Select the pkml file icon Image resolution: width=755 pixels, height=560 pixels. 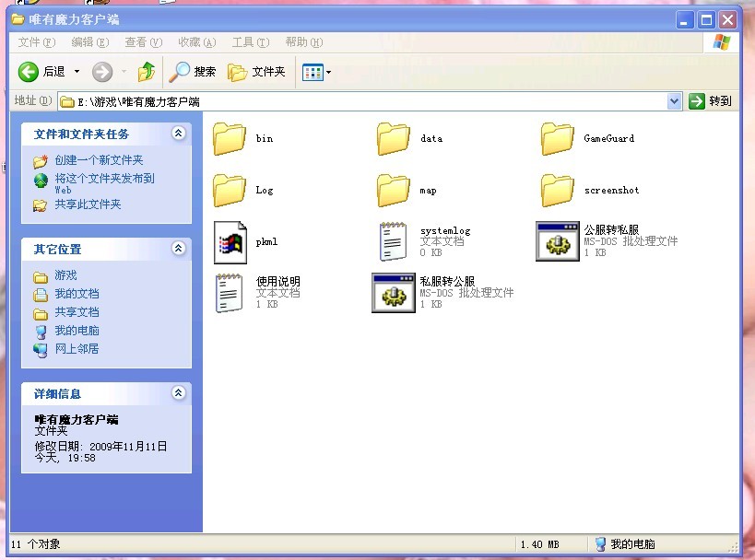pos(230,242)
